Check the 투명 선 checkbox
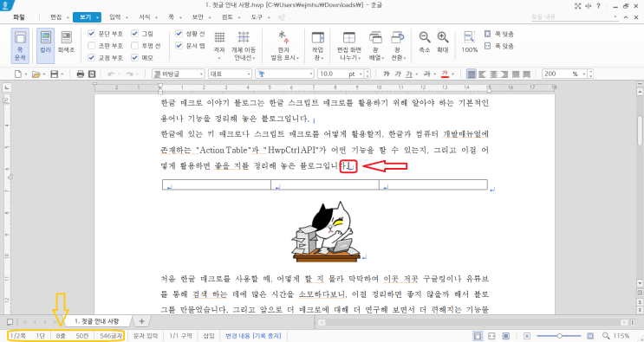This screenshot has height=342, width=644. coord(134,46)
